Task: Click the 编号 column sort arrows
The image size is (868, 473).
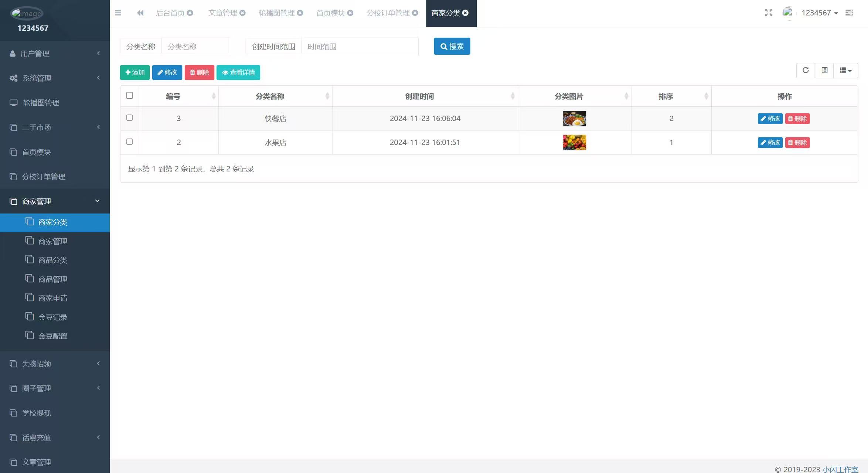Action: click(x=214, y=96)
